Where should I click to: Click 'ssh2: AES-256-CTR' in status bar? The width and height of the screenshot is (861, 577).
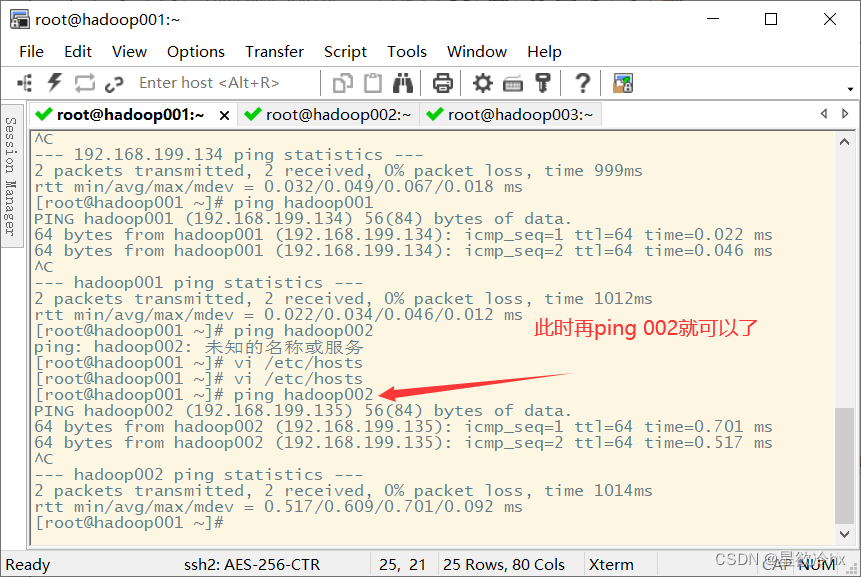(x=251, y=564)
